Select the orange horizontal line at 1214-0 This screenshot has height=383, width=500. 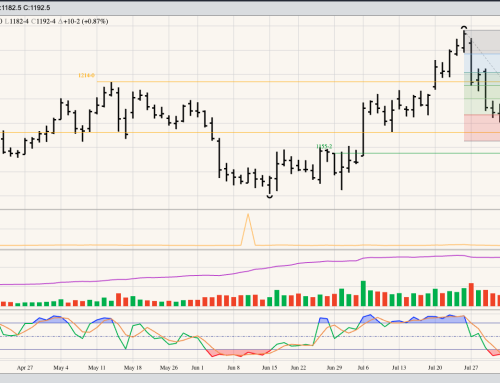click(298, 81)
